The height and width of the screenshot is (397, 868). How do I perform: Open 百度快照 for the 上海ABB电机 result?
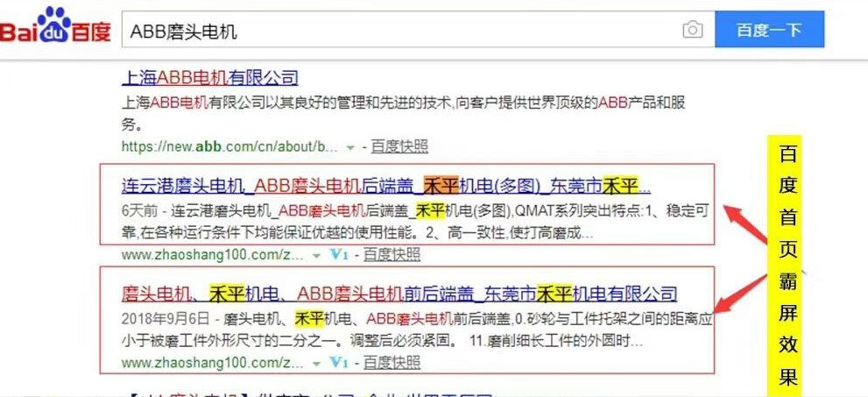pos(399,145)
